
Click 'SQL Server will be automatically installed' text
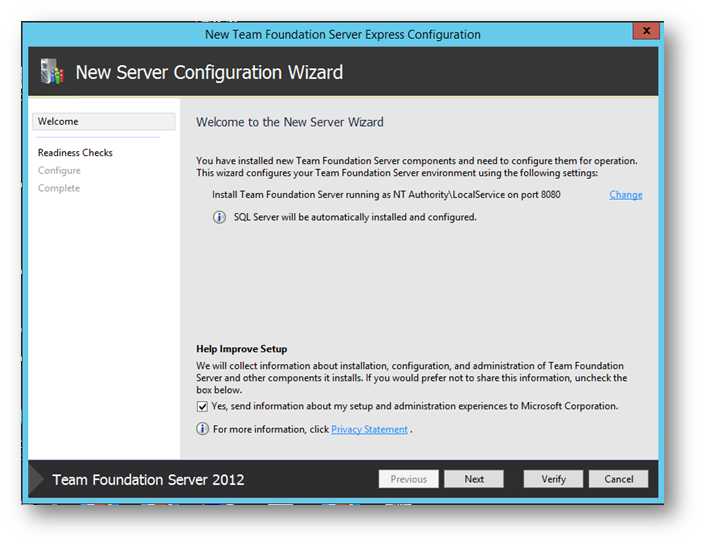[x=355, y=217]
